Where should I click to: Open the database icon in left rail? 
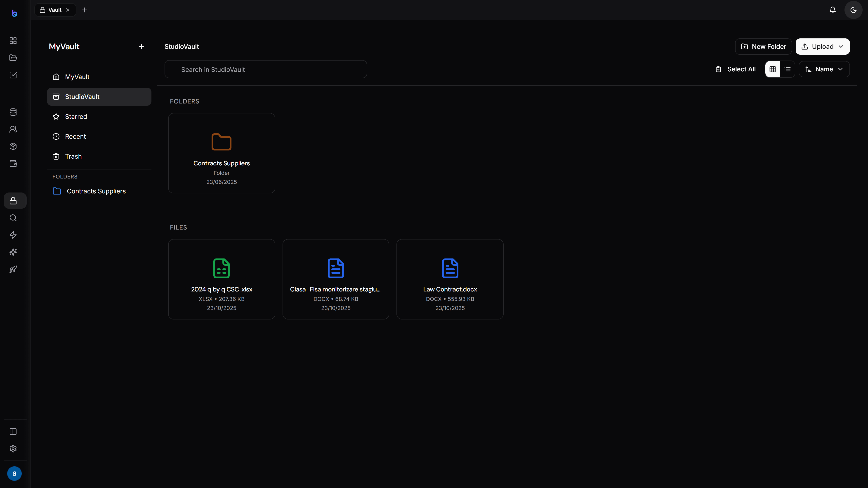tap(13, 112)
